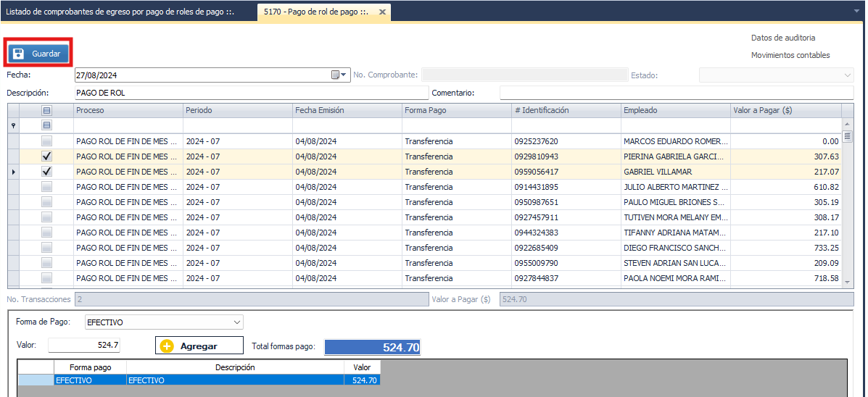This screenshot has width=868, height=397.
Task: Expand the Estado dropdown
Action: [848, 75]
